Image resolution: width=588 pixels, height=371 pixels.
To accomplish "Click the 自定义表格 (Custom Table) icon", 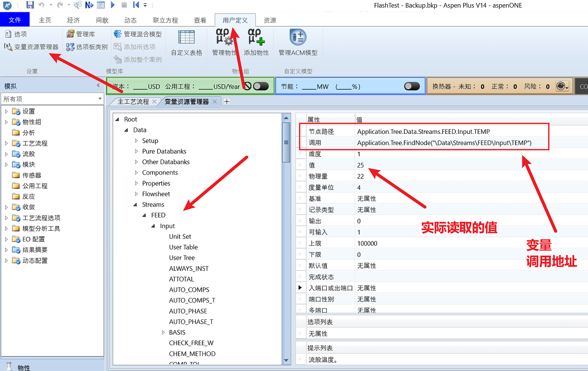I will click(186, 43).
